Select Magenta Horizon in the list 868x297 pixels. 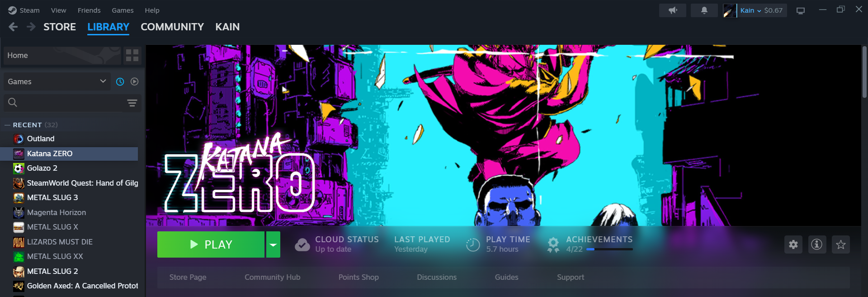pos(70,212)
